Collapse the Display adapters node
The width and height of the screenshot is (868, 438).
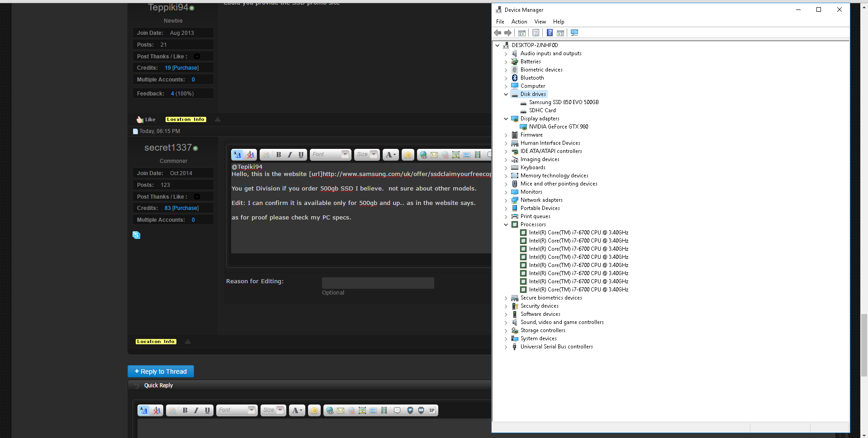click(506, 119)
